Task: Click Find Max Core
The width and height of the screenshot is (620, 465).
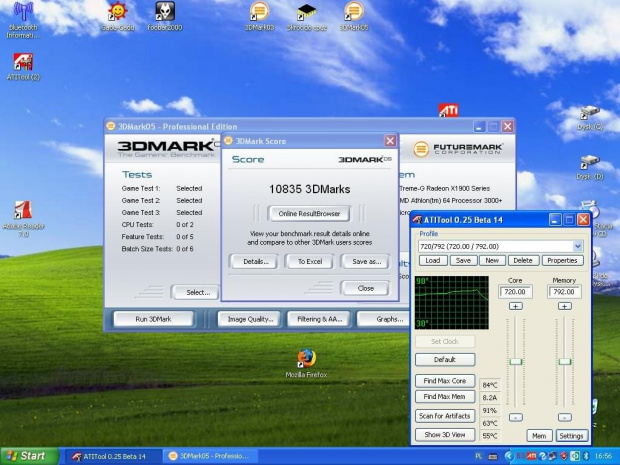Action: (445, 381)
